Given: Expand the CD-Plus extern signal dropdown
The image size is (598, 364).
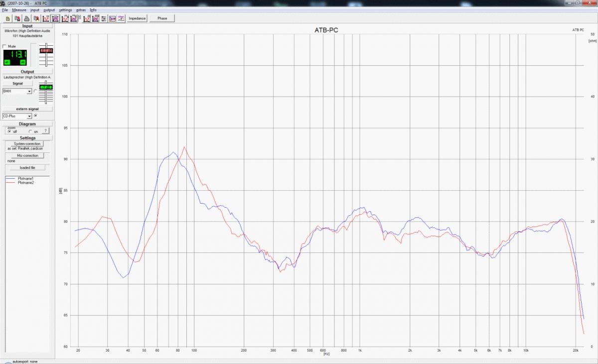Looking at the screenshot, I should (29, 116).
